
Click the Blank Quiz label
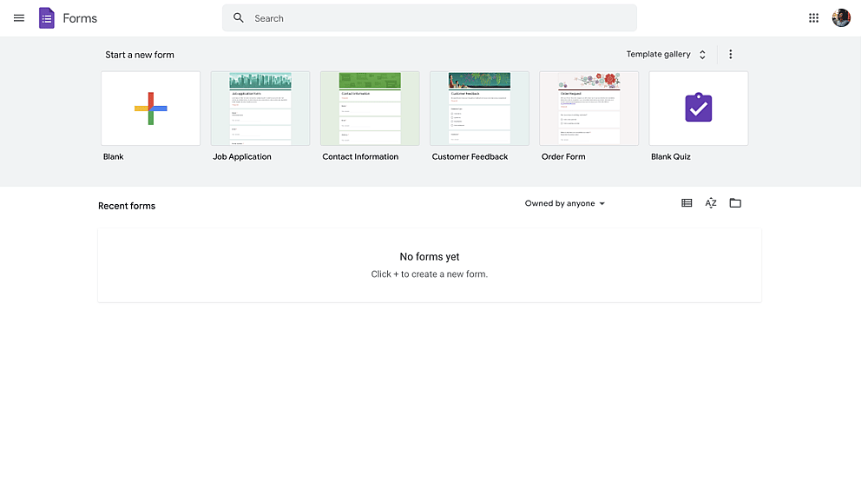click(x=671, y=156)
